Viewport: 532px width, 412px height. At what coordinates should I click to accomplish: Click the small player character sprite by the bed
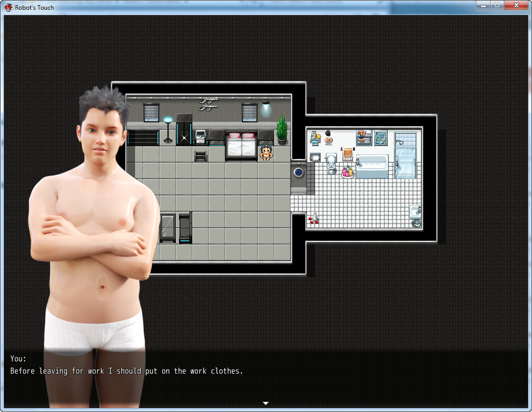coord(267,153)
